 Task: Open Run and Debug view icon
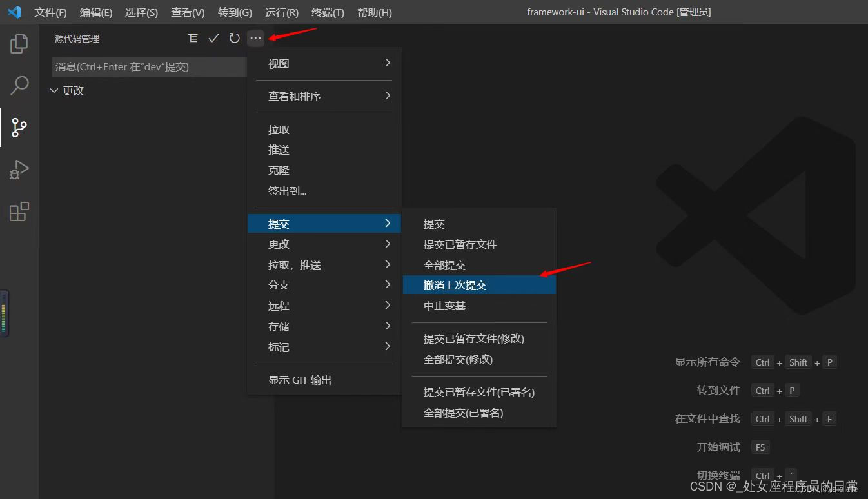19,170
